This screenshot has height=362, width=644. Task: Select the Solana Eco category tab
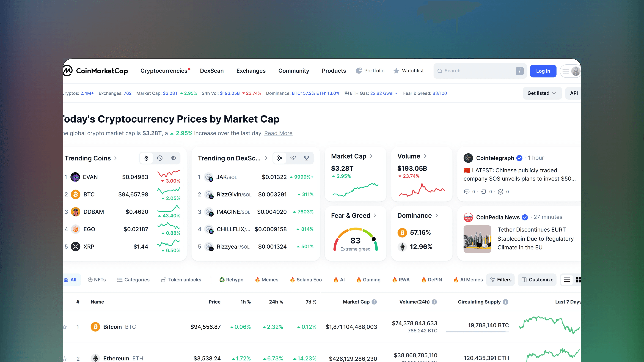[x=305, y=280]
